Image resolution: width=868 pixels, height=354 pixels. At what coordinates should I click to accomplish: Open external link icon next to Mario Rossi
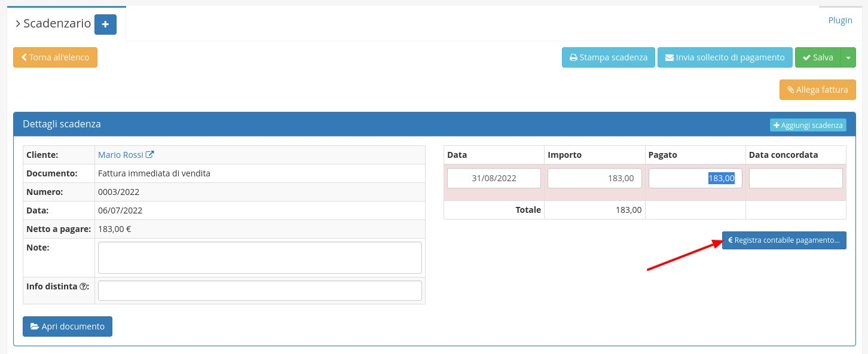[x=150, y=155]
